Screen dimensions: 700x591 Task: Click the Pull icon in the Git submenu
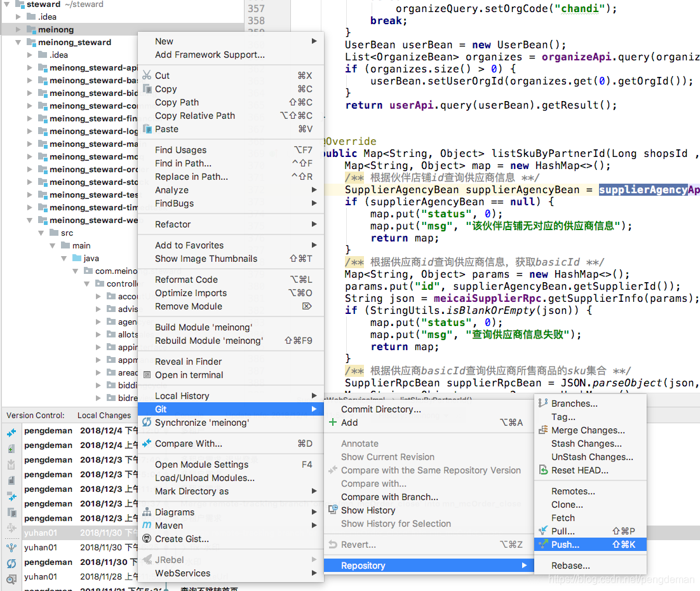pos(542,531)
